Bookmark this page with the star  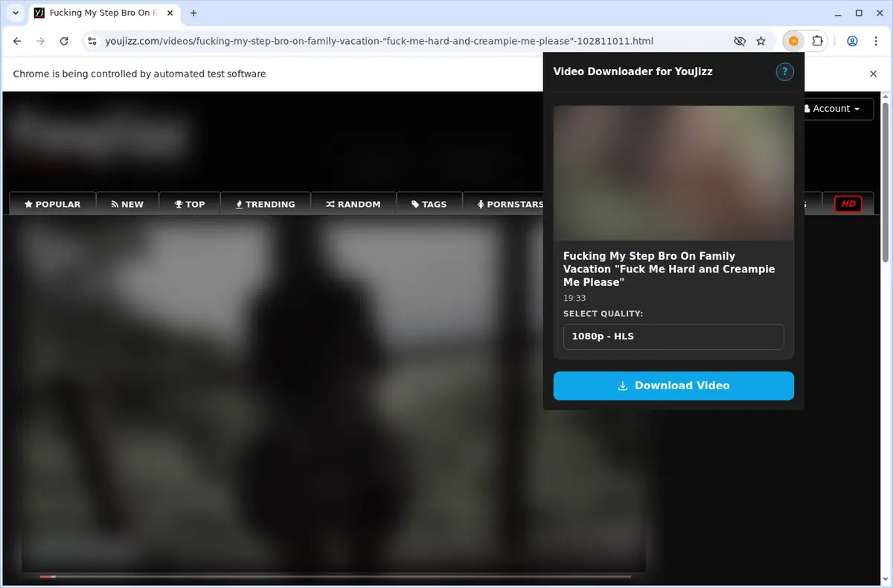(761, 42)
